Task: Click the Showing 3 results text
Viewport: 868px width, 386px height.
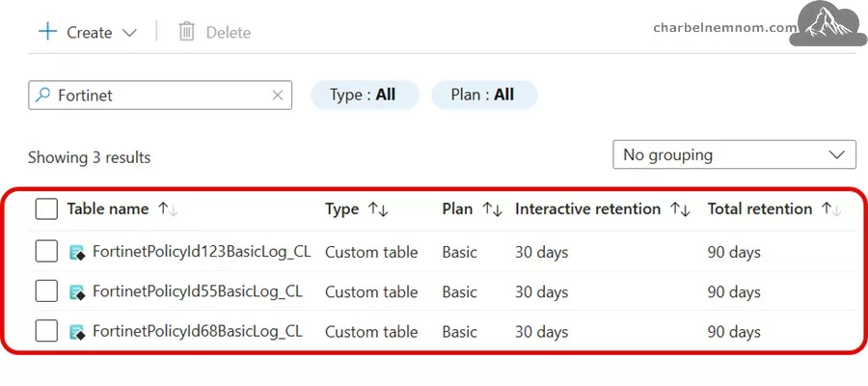Action: (89, 157)
